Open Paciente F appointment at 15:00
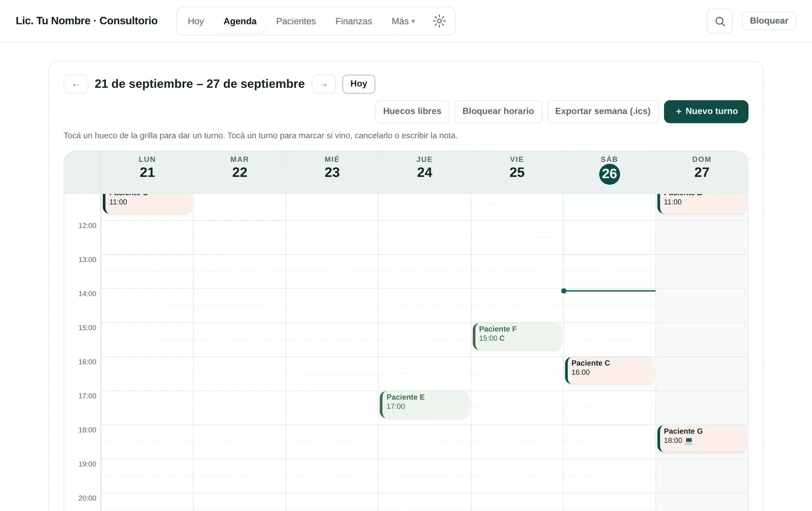This screenshot has height=511, width=812. click(x=517, y=336)
